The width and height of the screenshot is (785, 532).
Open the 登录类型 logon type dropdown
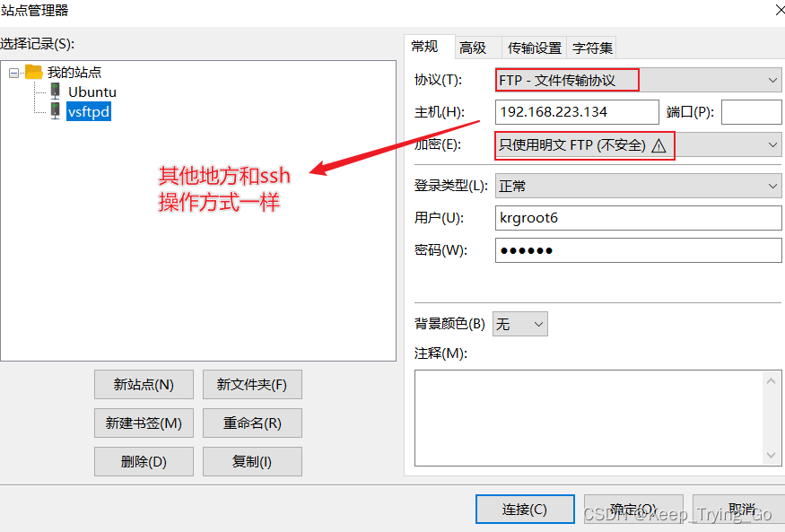772,185
